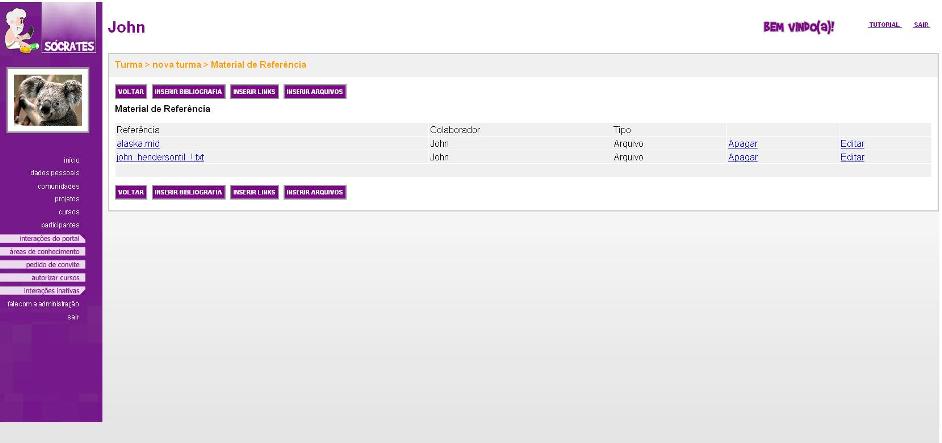Viewport: 942px width, 443px height.
Task: Click Editar for alaska.mid
Action: (x=852, y=144)
